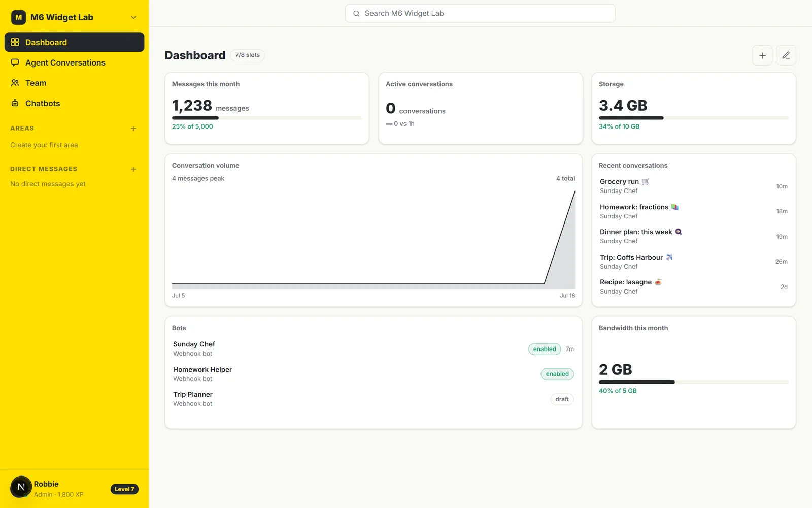Open the Trip: Coffs Harbour conversation

(x=694, y=262)
